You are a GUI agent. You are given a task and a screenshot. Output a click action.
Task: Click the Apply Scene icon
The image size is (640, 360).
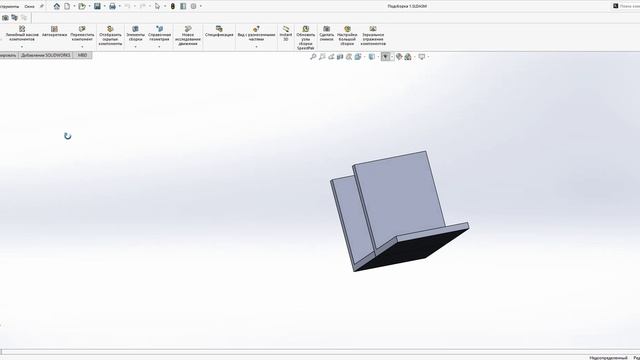[408, 57]
